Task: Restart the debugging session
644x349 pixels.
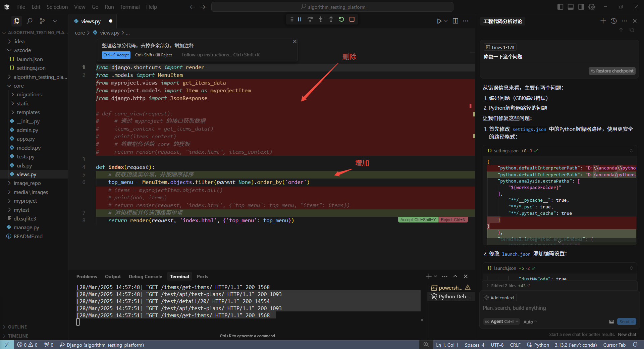Action: click(x=341, y=19)
